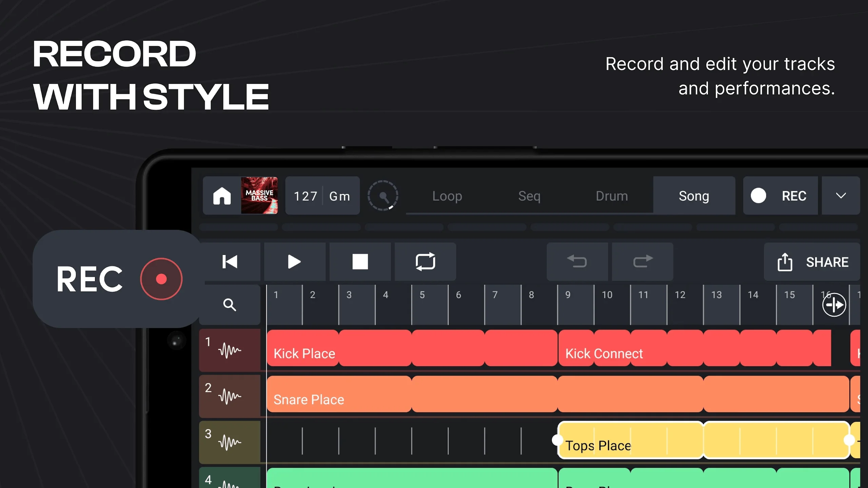Open the Drum mode view
The height and width of the screenshot is (488, 868).
pyautogui.click(x=612, y=196)
